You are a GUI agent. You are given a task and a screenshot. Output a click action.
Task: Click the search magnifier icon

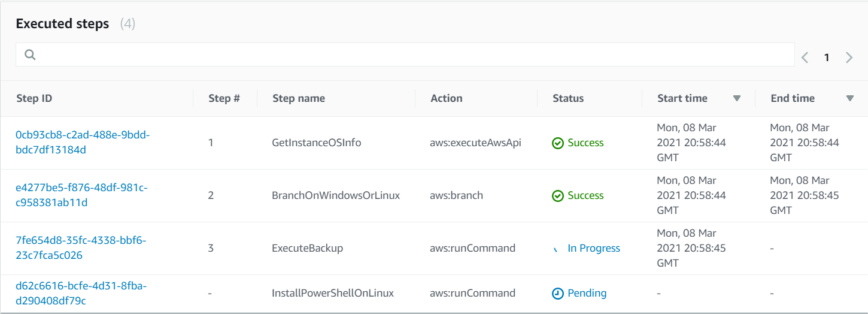pyautogui.click(x=30, y=55)
